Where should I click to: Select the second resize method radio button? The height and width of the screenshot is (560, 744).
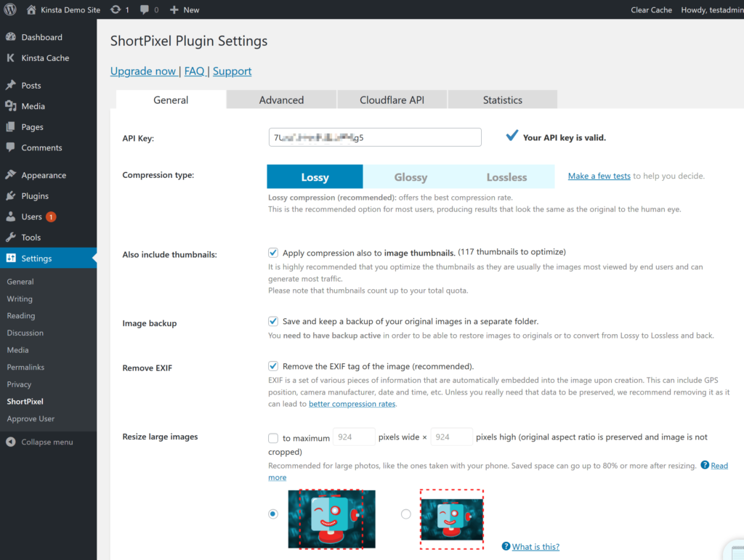click(405, 514)
